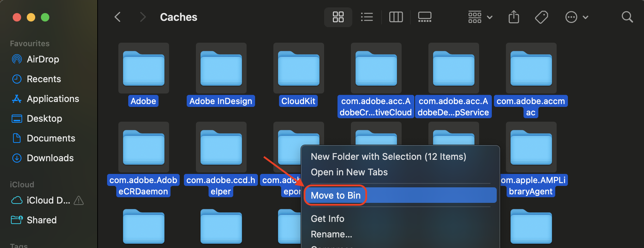Open Desktop in the sidebar
The width and height of the screenshot is (644, 248).
pos(44,119)
